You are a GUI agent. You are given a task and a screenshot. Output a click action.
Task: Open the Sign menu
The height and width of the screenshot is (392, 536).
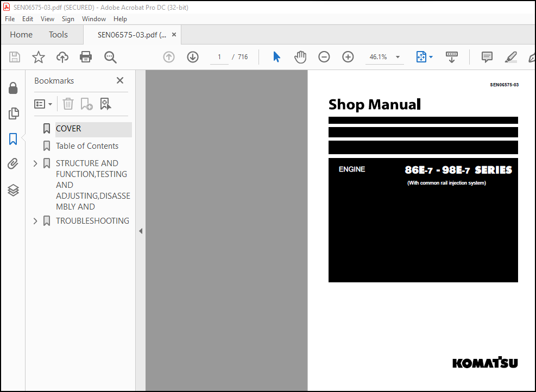(x=68, y=19)
